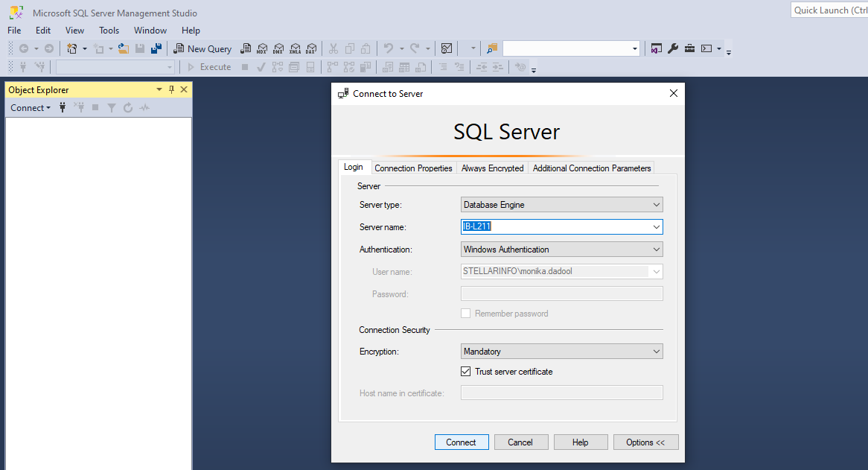This screenshot has height=470, width=868.
Task: Pin the Object Explorer panel
Action: pyautogui.click(x=172, y=89)
